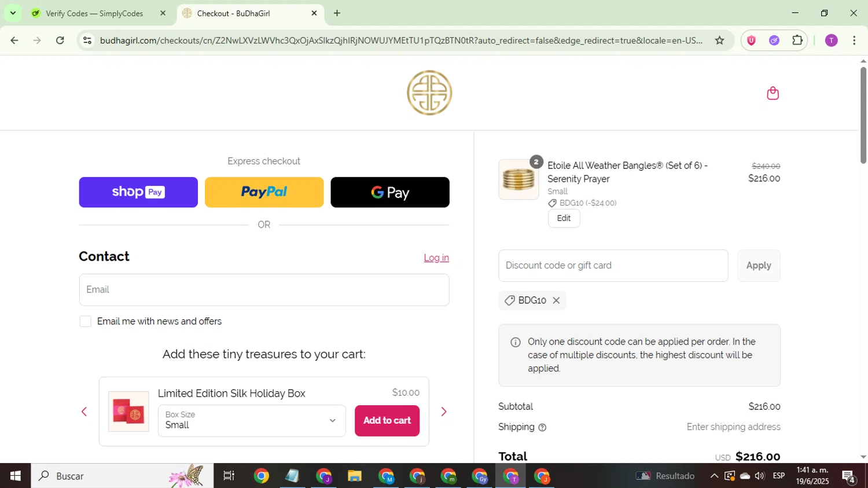Pay with Shop Pay
Image resolution: width=868 pixels, height=488 pixels.
click(138, 192)
